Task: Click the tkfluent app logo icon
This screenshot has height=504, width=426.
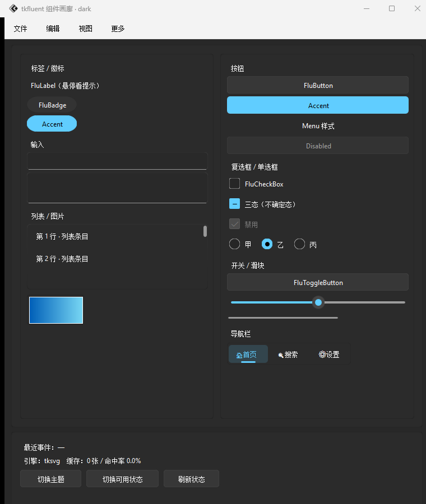Action: click(13, 8)
